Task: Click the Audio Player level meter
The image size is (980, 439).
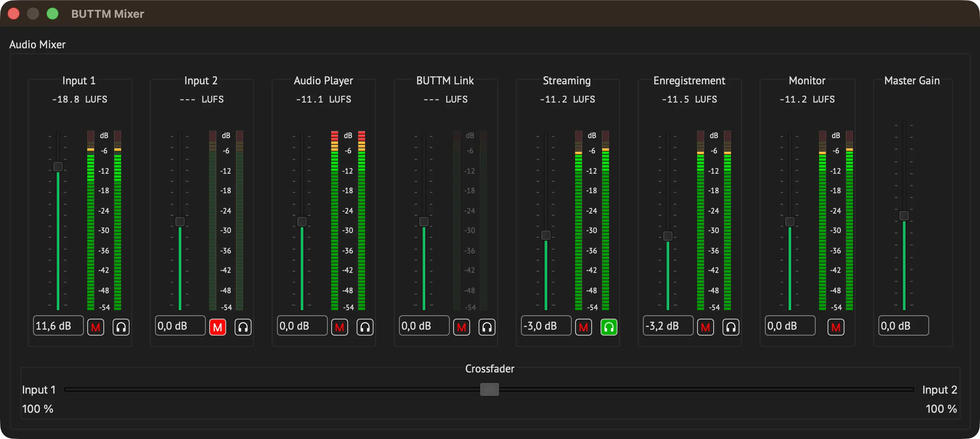Action: (x=348, y=220)
